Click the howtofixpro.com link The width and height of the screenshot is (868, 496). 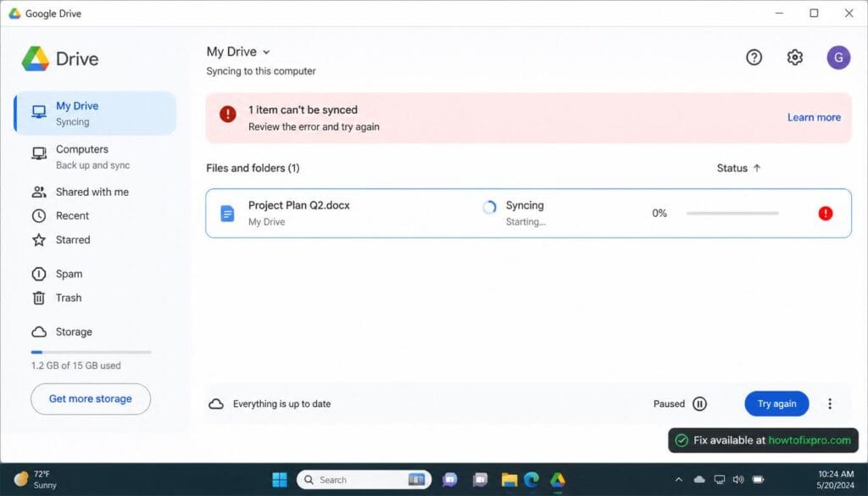tap(810, 440)
